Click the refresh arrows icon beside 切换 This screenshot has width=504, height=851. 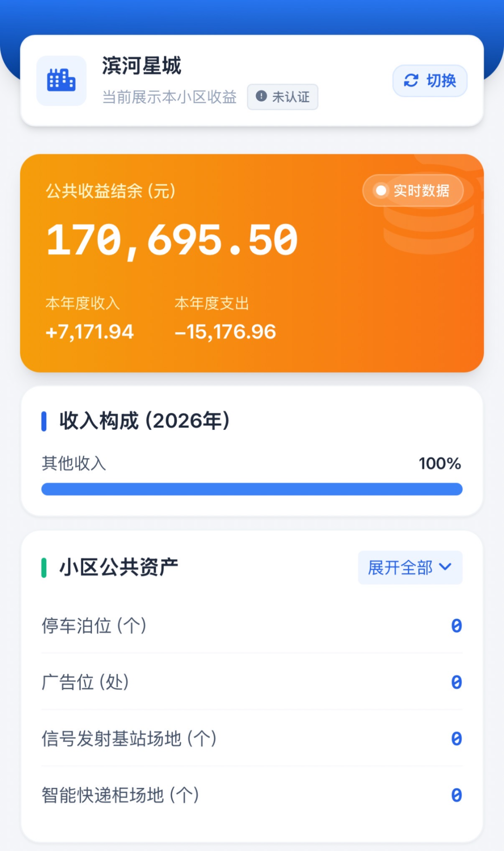point(411,80)
